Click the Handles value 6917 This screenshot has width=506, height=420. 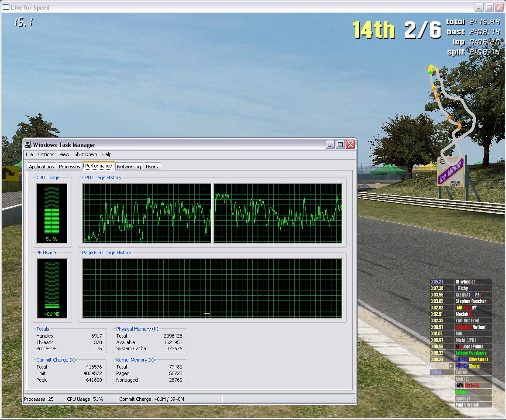[x=96, y=336]
